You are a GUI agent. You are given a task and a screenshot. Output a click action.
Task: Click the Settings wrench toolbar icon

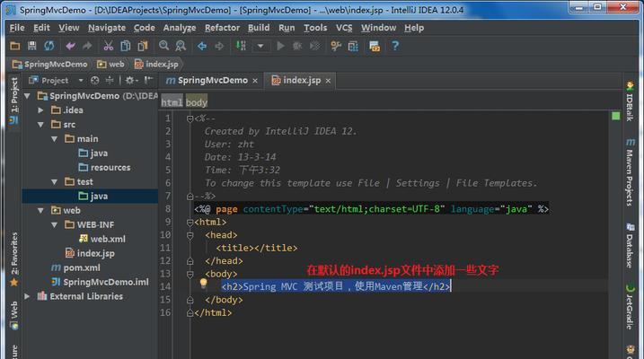[x=336, y=46]
